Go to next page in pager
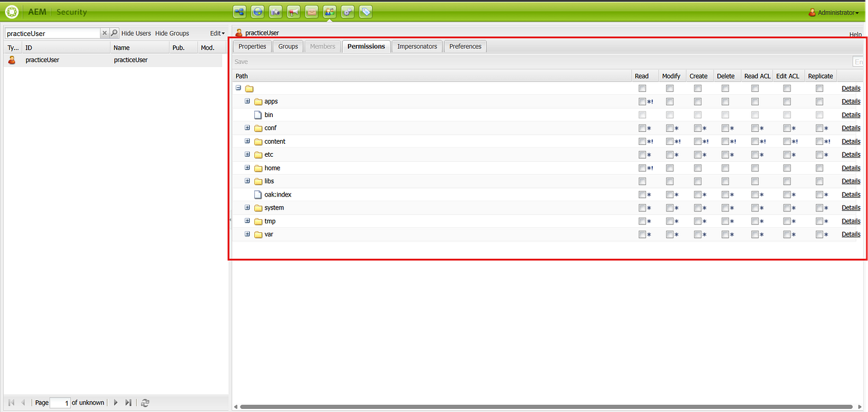The height and width of the screenshot is (412, 868). point(115,403)
